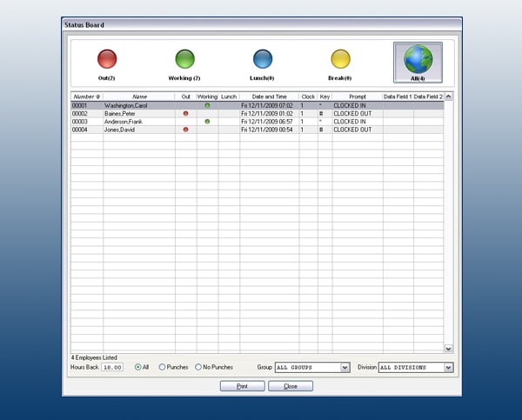Screen dimensions: 522x420
Task: Choose the No Punches radio button
Action: pyautogui.click(x=198, y=367)
